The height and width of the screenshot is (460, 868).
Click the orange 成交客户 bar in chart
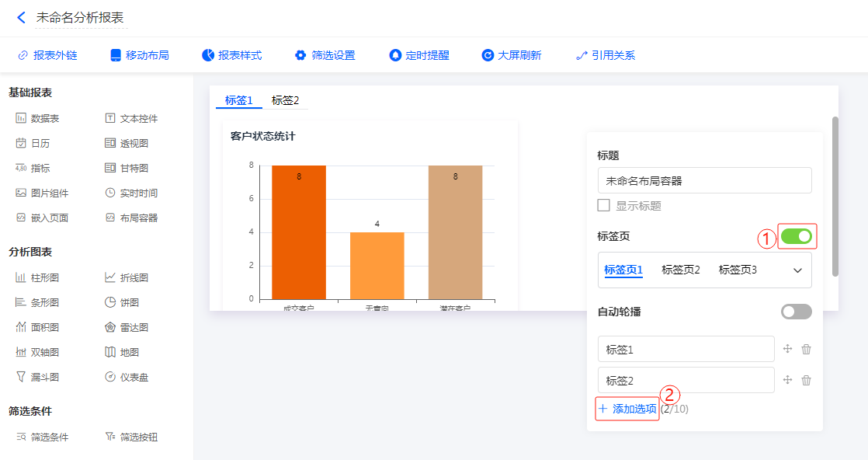[x=298, y=232]
